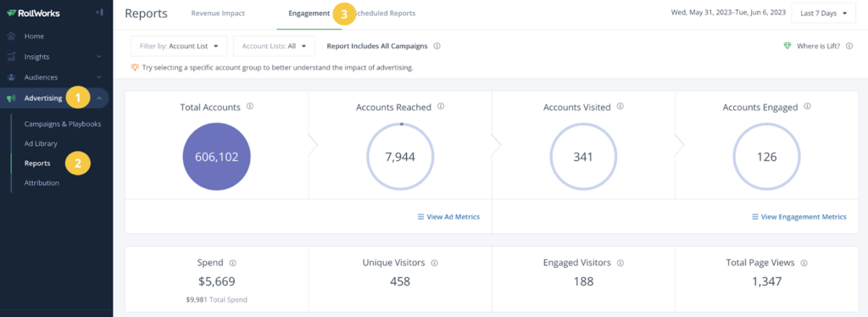The width and height of the screenshot is (868, 317).
Task: Click the Audiences people icon
Action: [x=12, y=77]
